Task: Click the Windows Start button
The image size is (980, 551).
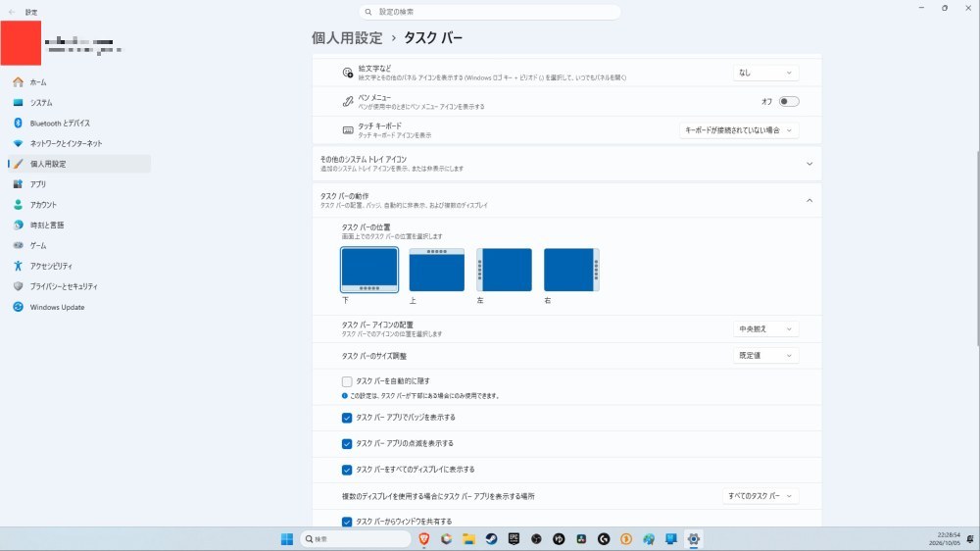Action: pos(287,539)
